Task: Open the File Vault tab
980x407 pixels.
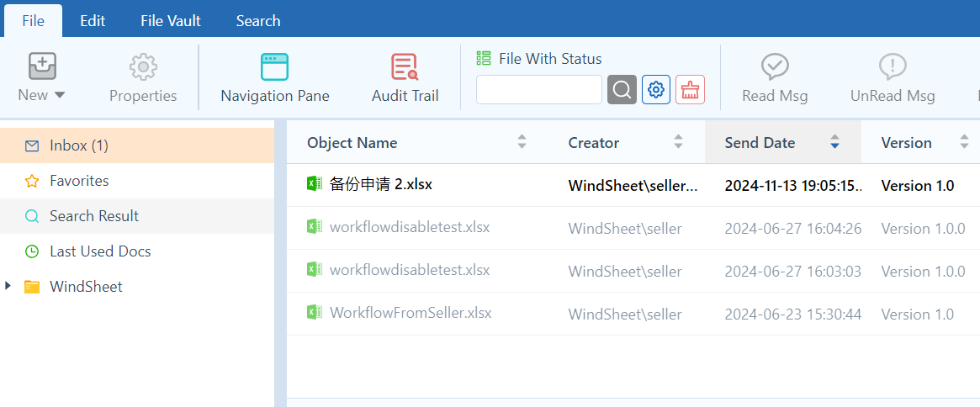Action: coord(171,21)
